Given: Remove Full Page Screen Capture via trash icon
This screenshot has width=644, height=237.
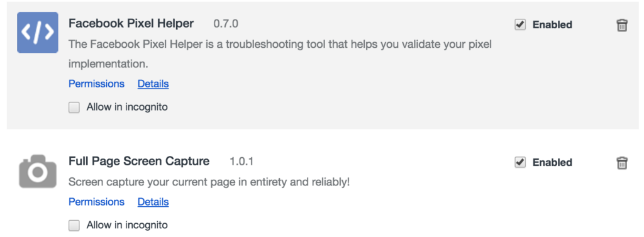Looking at the screenshot, I should [x=622, y=163].
